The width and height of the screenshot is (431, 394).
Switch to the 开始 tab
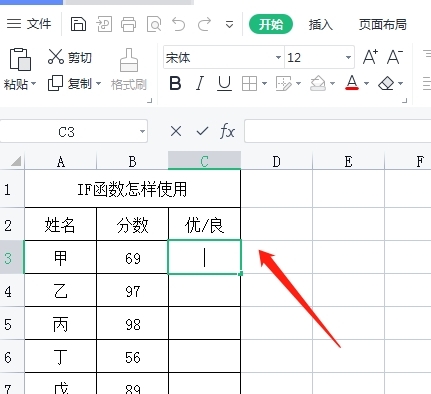point(271,24)
